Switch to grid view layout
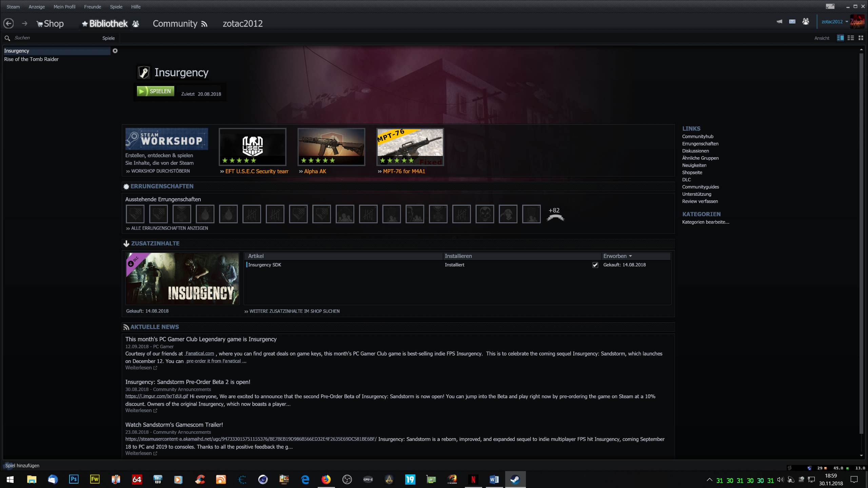 (861, 38)
